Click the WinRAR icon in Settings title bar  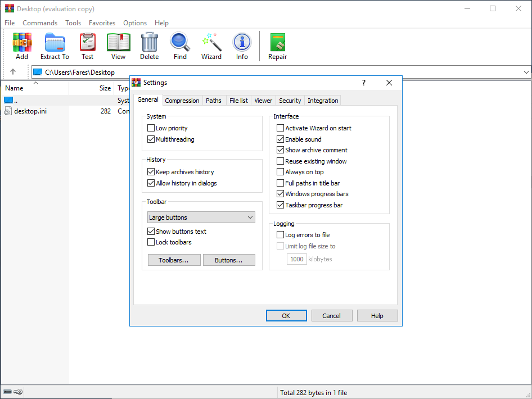[x=136, y=83]
